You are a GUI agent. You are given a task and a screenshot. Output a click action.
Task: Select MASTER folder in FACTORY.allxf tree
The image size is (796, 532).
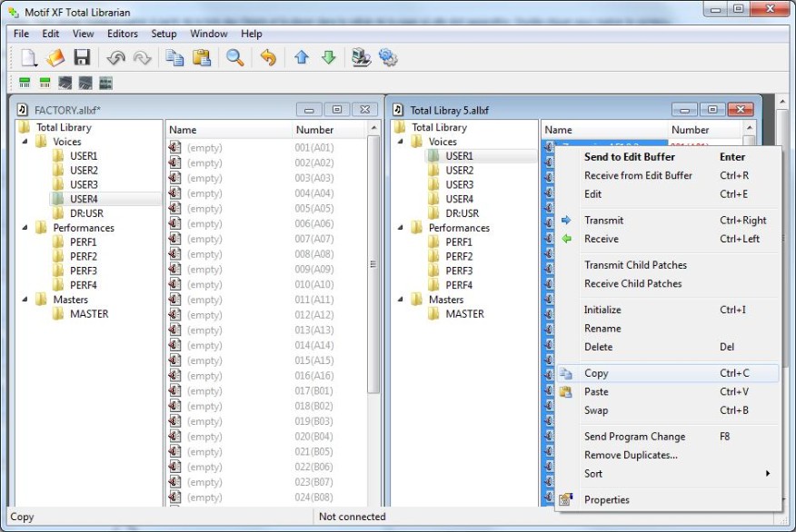pos(89,314)
